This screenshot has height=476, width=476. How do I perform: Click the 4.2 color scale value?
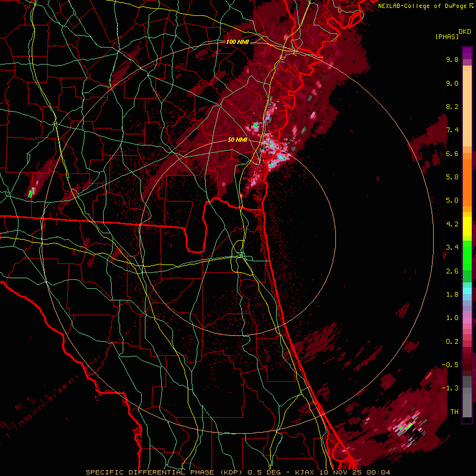coord(452,224)
